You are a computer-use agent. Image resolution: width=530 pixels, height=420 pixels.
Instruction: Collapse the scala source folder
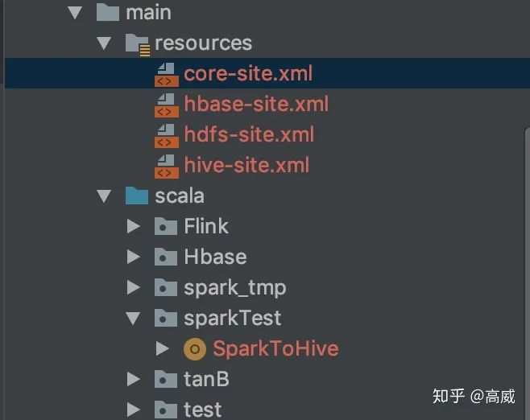click(104, 196)
